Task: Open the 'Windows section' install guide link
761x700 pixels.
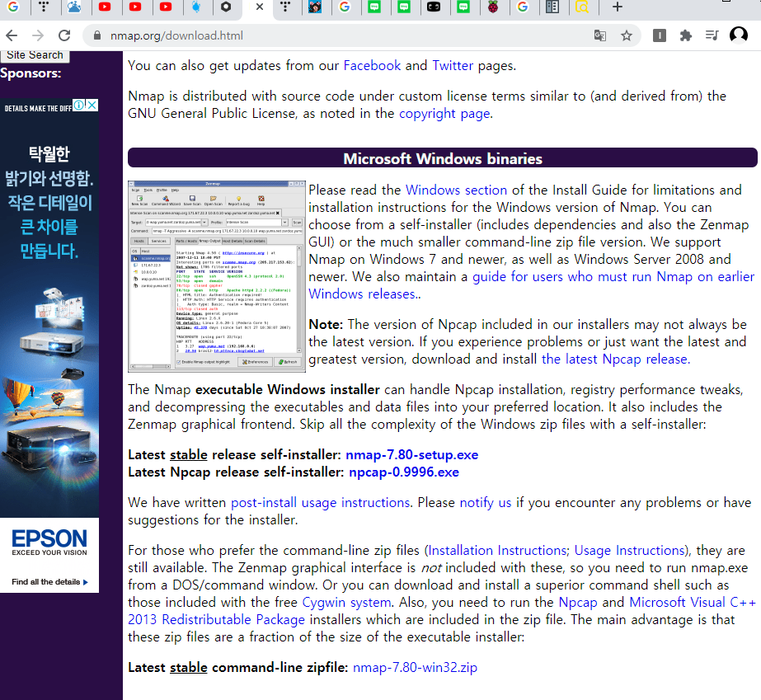Action: (x=456, y=190)
